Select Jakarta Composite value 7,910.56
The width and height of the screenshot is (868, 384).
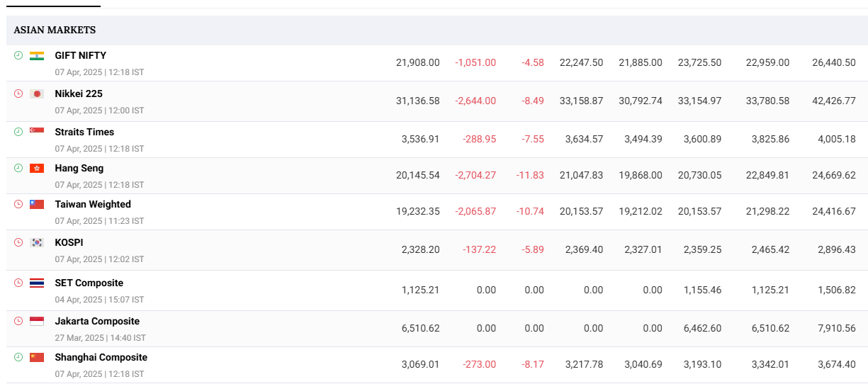coord(837,328)
